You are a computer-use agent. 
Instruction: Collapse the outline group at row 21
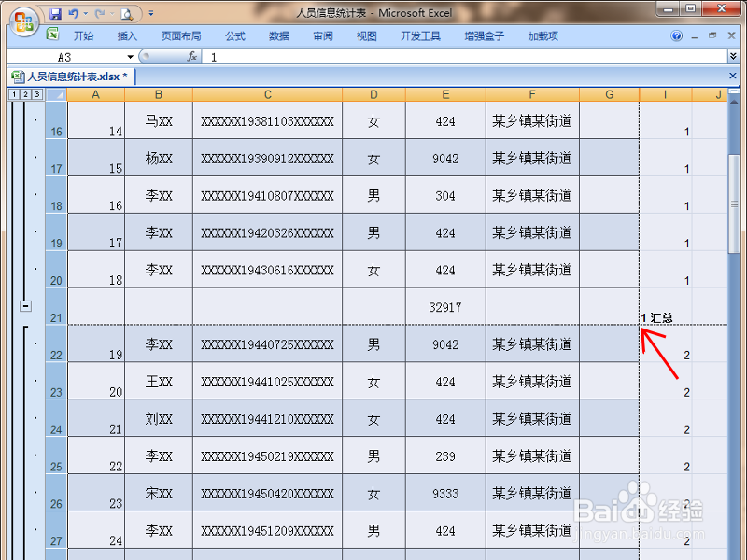click(25, 305)
